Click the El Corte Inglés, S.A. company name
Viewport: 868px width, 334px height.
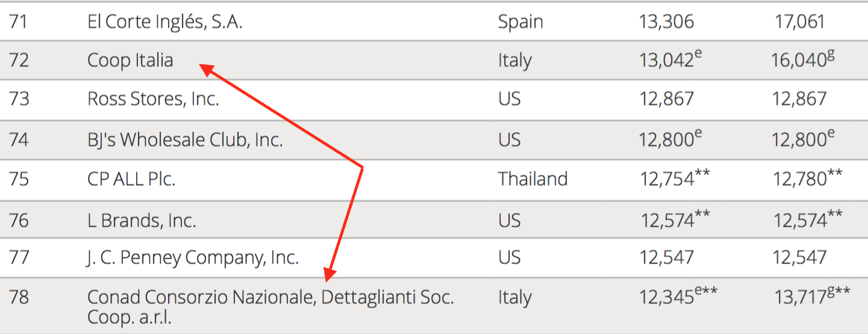click(165, 22)
